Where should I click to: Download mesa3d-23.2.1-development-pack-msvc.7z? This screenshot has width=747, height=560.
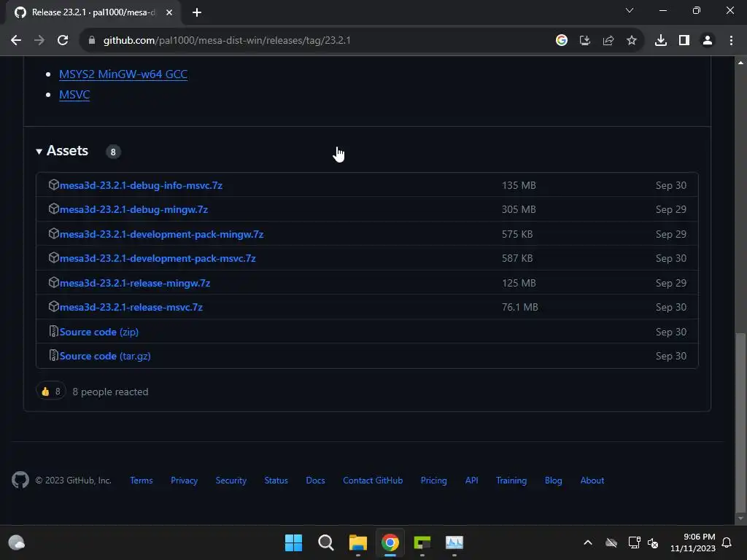158,258
